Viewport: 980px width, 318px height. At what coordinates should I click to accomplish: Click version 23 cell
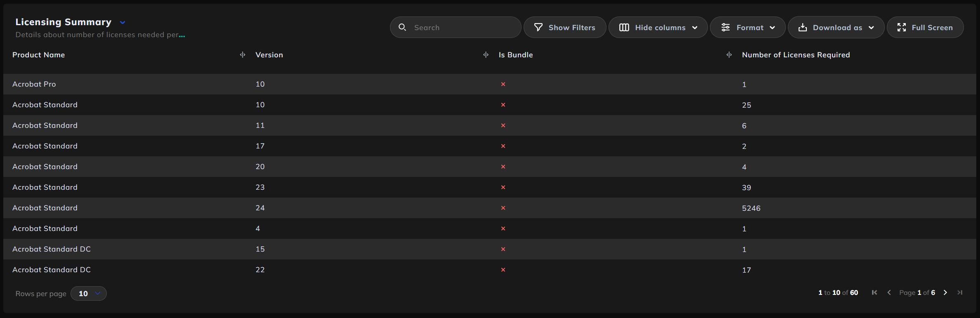click(x=260, y=187)
